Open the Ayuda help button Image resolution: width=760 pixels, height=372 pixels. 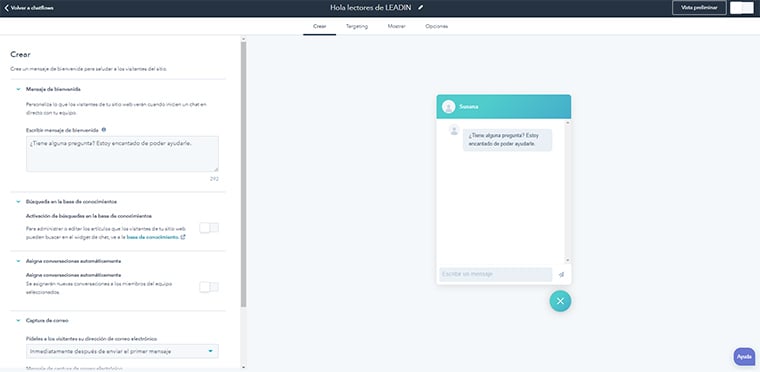point(744,356)
